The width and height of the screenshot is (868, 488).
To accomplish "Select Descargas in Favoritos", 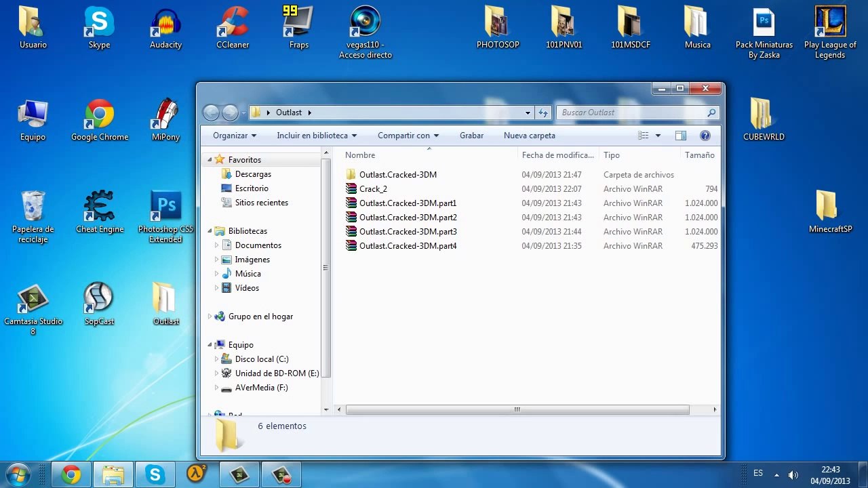I will coord(252,174).
